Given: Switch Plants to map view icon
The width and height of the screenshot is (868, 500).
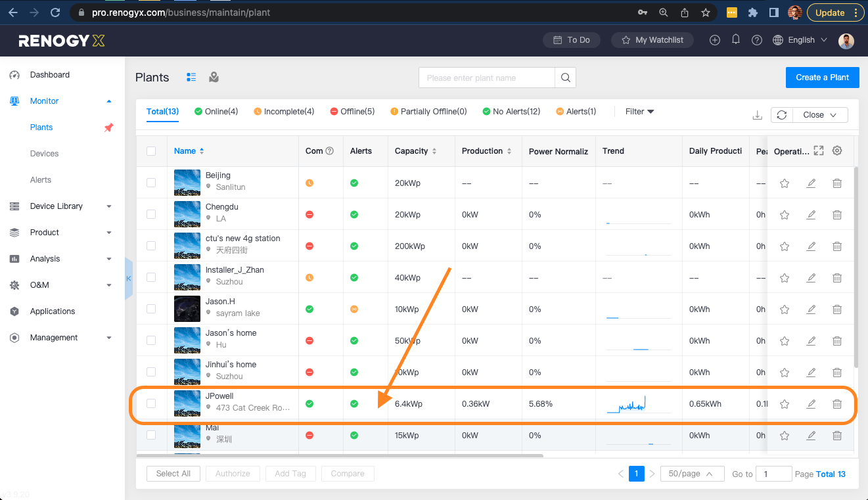Looking at the screenshot, I should [x=214, y=78].
